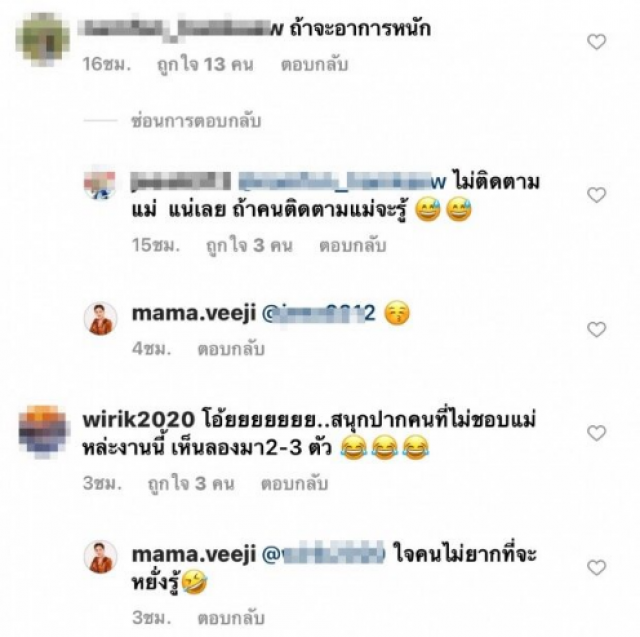640x637 pixels.
Task: Like mama.veeji's kissing emoji reply
Action: coord(596,329)
